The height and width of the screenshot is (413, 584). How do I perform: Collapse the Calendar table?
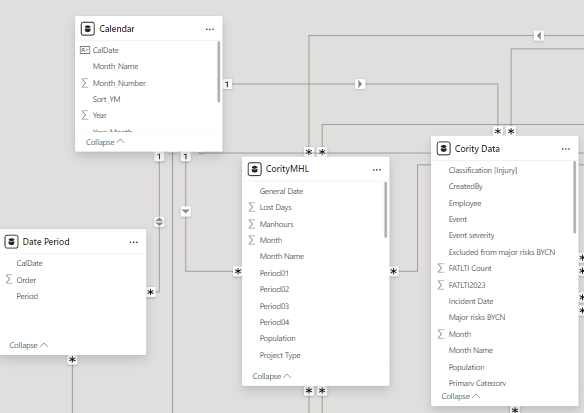(105, 142)
